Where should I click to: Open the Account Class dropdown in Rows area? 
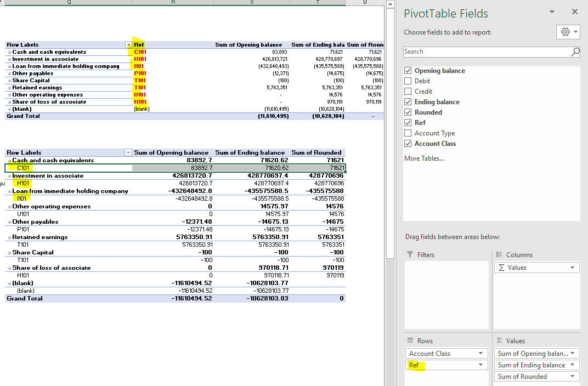click(482, 353)
